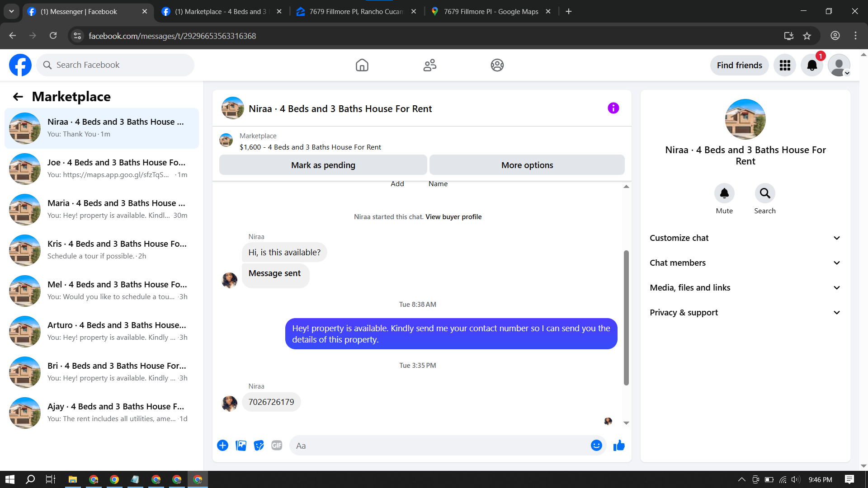
Task: Expand Media, files and links section
Action: pos(745,287)
